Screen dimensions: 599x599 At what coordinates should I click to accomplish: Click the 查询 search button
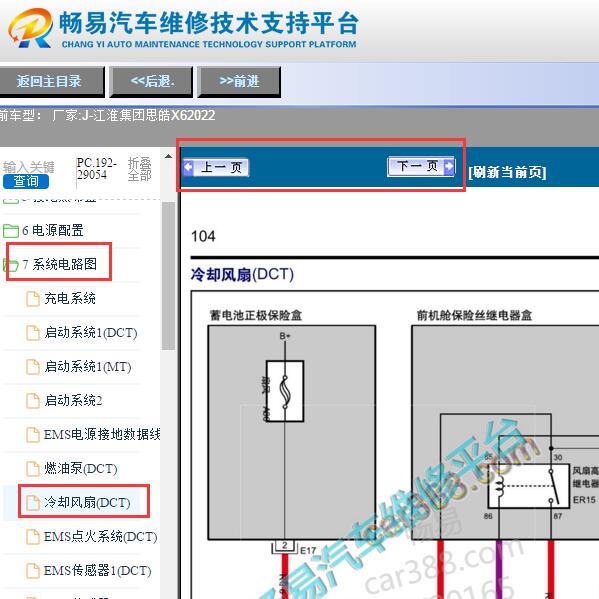(x=26, y=181)
